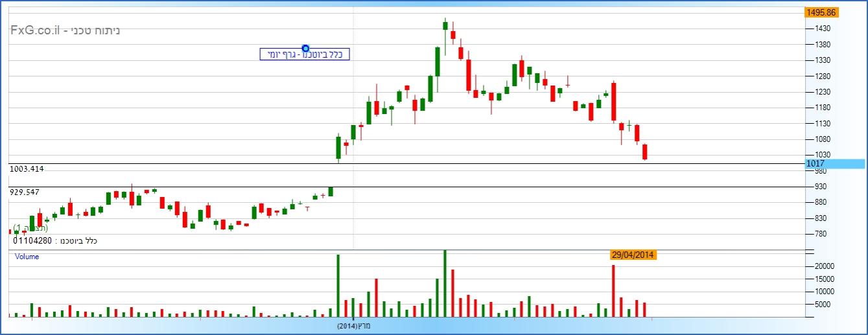Click the orange 1495.86 price label

(821, 12)
